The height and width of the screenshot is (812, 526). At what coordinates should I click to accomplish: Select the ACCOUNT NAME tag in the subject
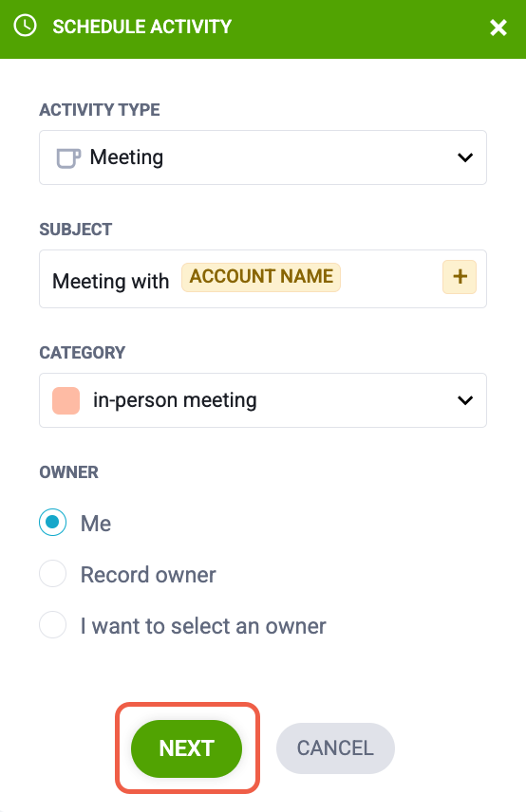(x=261, y=277)
